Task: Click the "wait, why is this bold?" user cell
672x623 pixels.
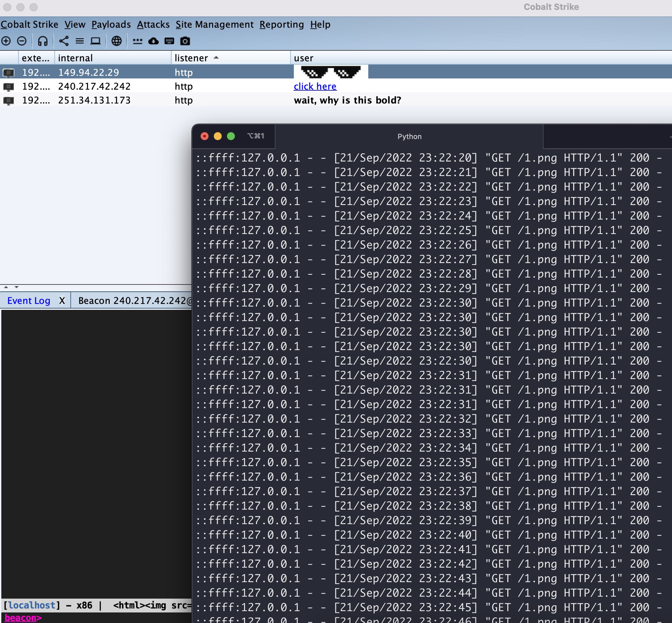Action: (x=348, y=101)
